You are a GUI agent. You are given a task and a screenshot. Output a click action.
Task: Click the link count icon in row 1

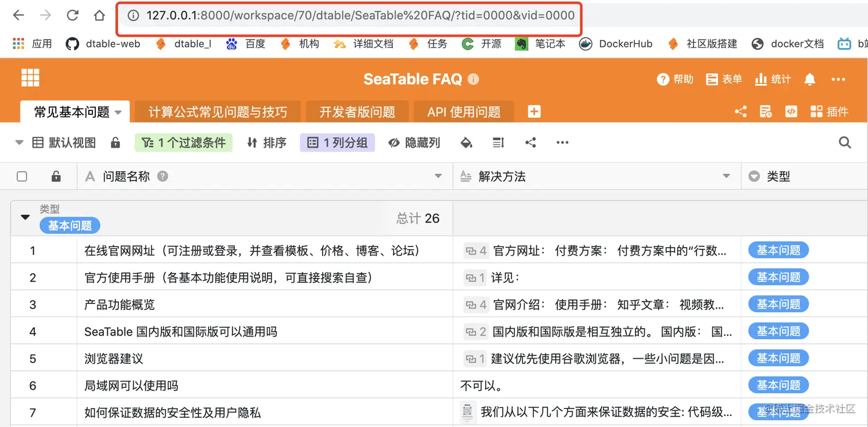click(x=476, y=251)
